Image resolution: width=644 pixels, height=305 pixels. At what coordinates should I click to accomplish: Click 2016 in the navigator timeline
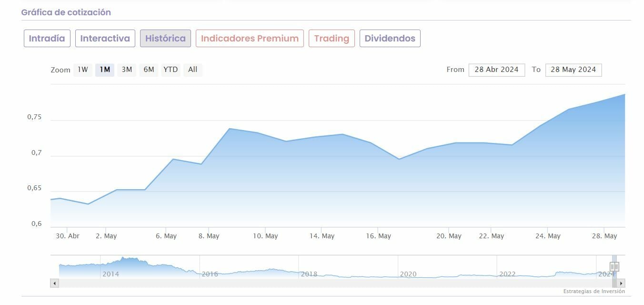coord(210,274)
